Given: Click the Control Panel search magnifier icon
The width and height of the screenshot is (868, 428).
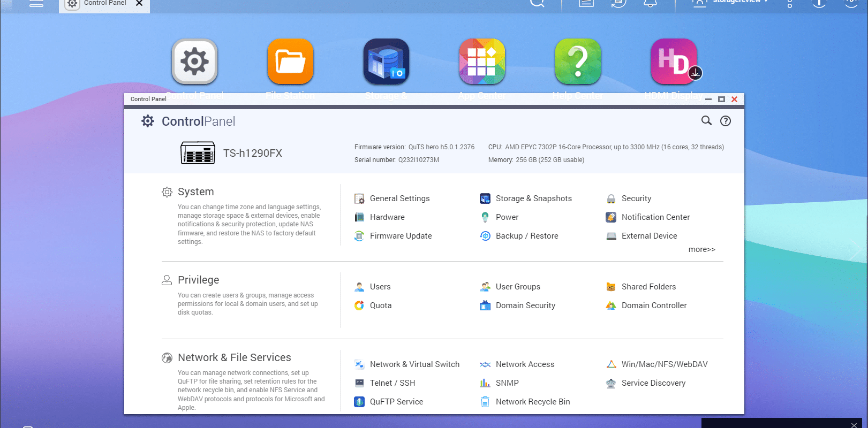Looking at the screenshot, I should (x=707, y=121).
